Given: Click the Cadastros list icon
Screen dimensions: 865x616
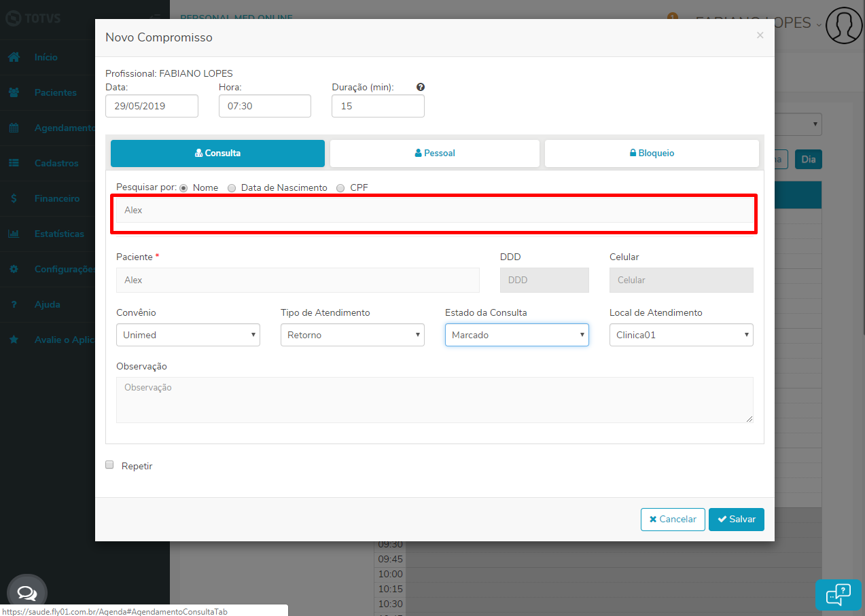Looking at the screenshot, I should 14,163.
